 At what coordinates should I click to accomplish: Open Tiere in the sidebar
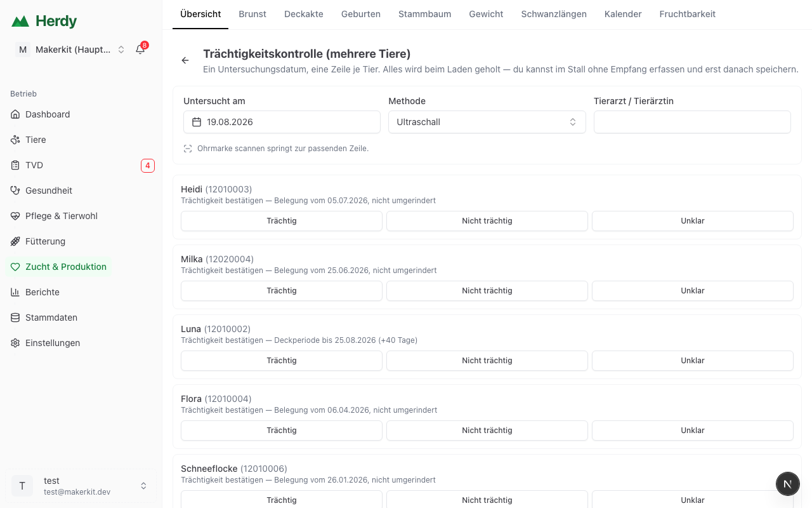[x=36, y=140]
